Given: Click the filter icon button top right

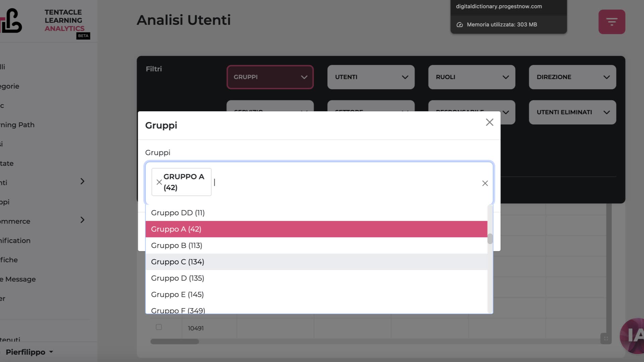Looking at the screenshot, I should 611,22.
